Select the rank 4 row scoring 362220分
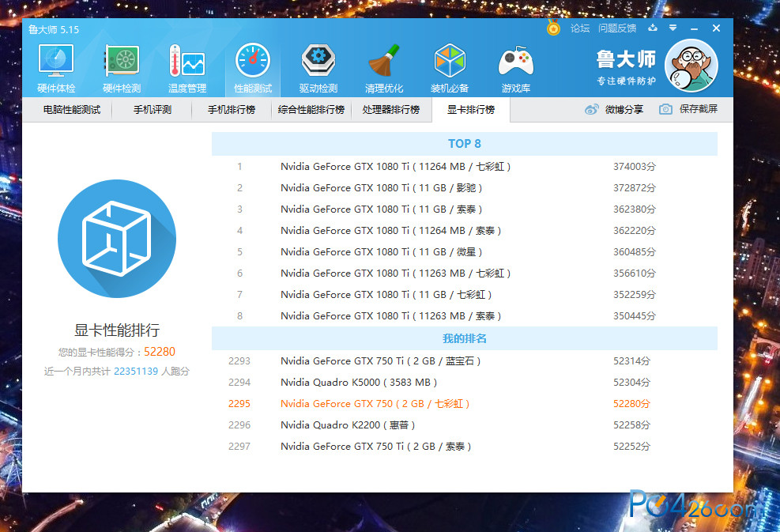This screenshot has height=532, width=780. point(465,231)
